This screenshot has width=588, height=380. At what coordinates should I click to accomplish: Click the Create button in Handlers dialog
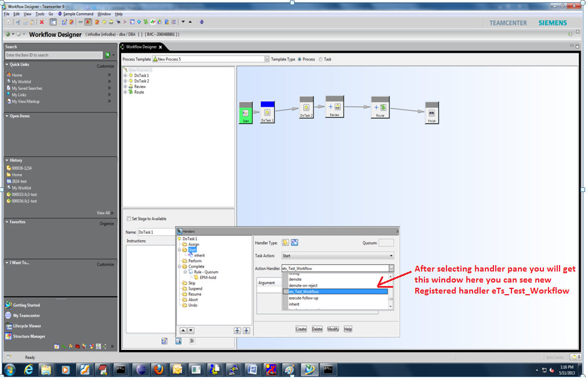[301, 328]
